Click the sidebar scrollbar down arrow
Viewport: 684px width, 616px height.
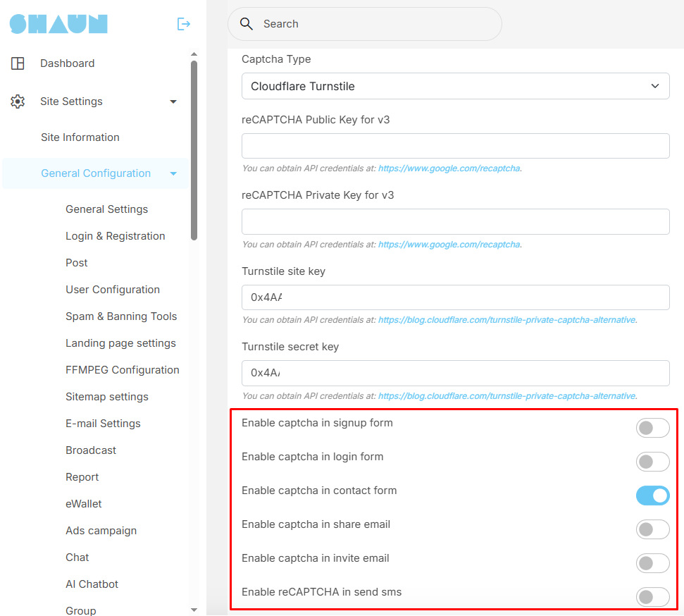point(194,610)
